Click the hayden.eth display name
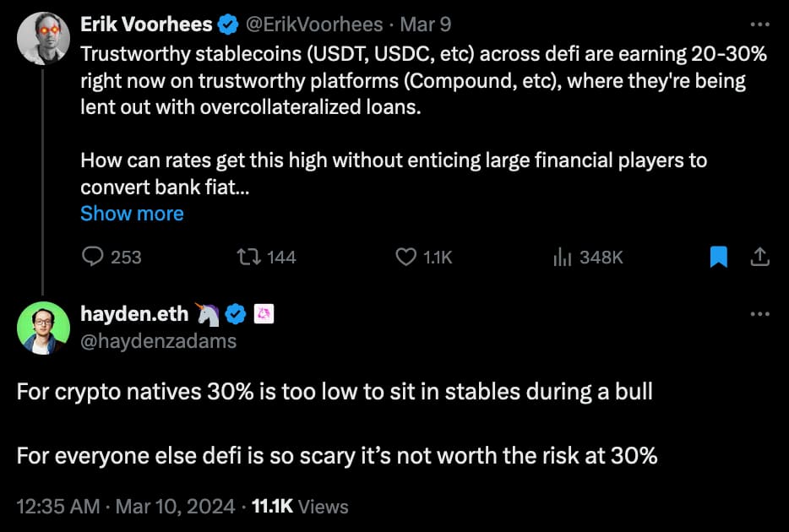789x532 pixels. tap(135, 314)
